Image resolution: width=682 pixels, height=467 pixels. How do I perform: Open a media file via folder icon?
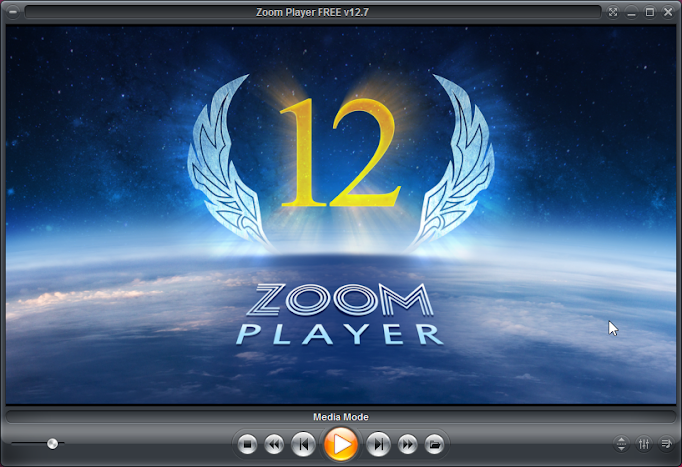(x=435, y=444)
